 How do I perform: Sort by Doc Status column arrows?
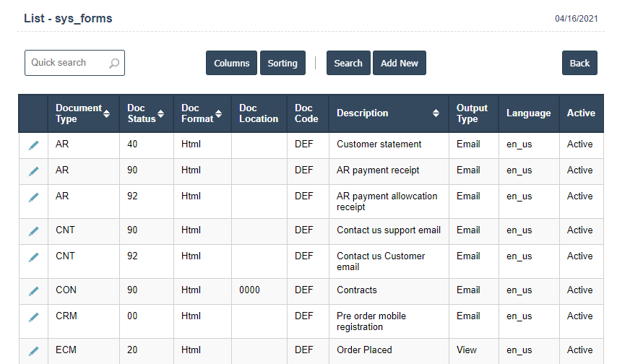pos(160,113)
